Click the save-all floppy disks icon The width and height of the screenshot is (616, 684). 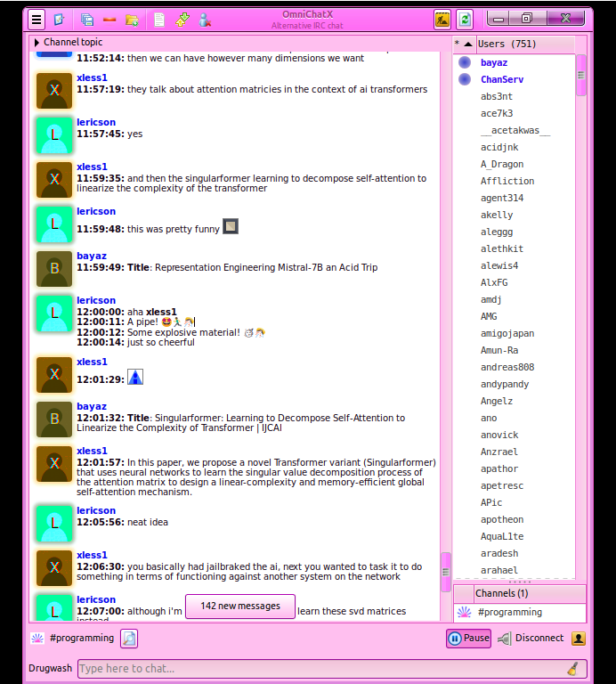[x=87, y=20]
